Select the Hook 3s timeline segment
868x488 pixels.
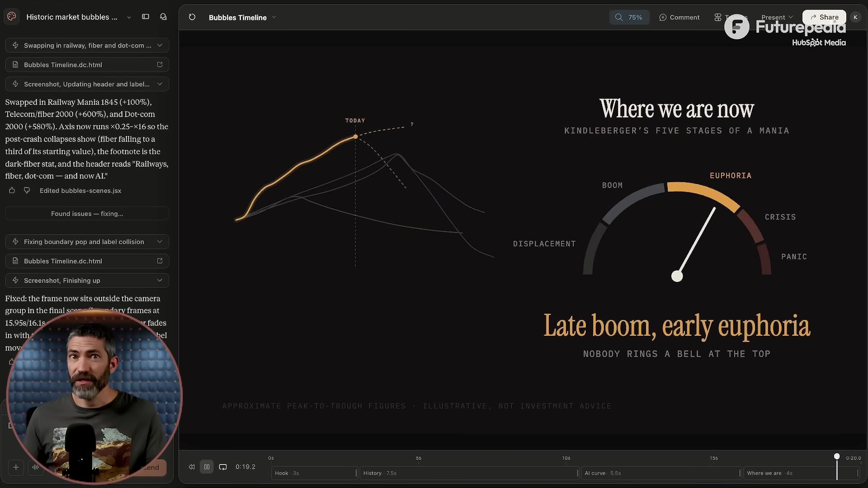(x=315, y=473)
